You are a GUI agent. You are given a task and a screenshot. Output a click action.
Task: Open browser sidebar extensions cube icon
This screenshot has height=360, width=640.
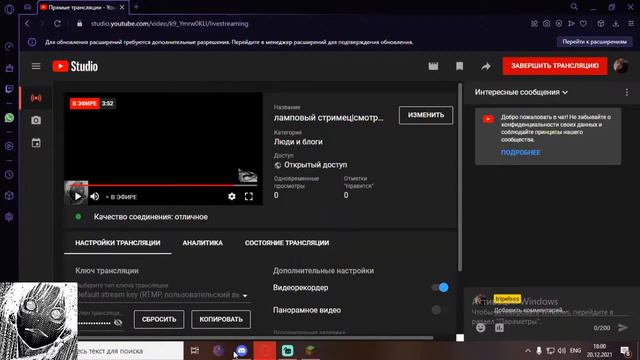[9, 196]
